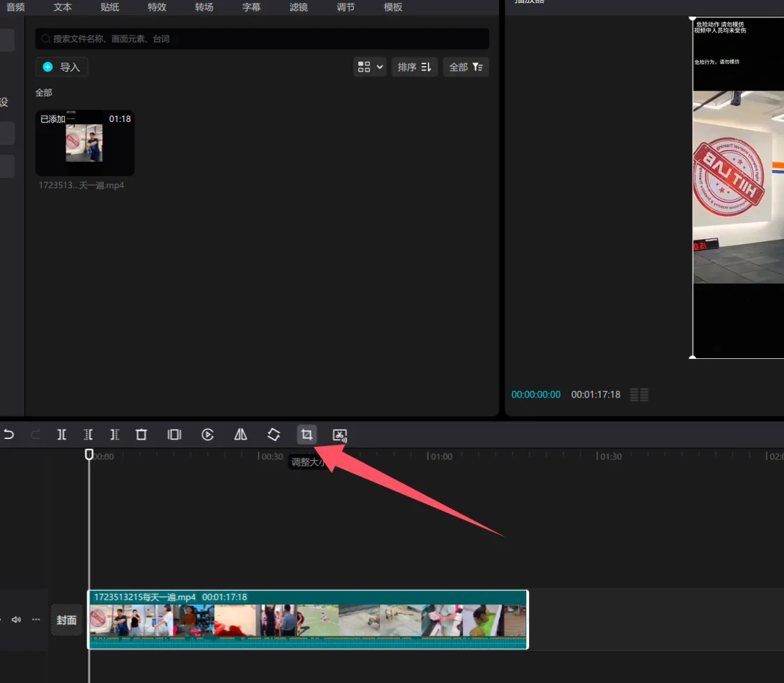Mute the video track with the speaker icon
The image size is (784, 683).
[17, 620]
